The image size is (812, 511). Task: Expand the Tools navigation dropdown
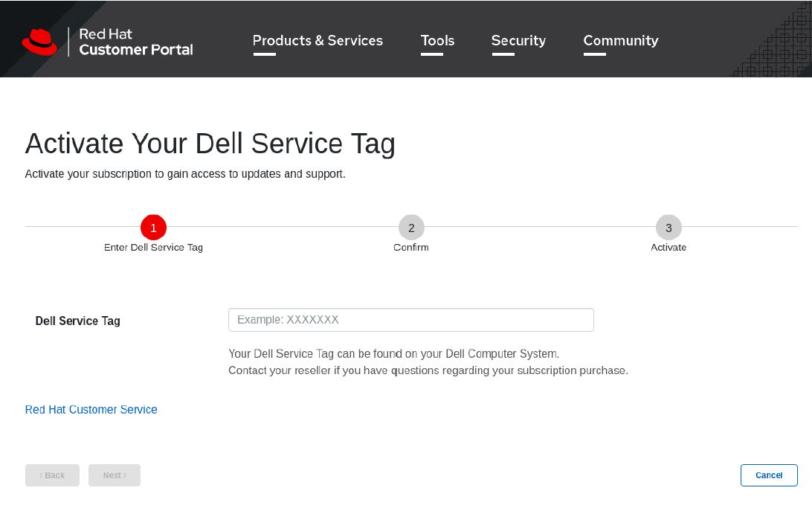click(x=437, y=41)
